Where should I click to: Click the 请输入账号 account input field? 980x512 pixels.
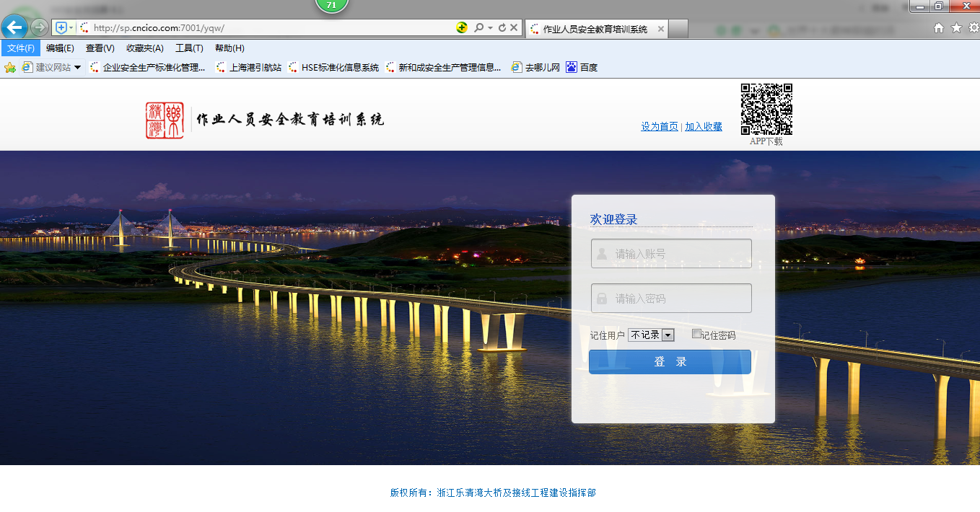[x=671, y=254]
